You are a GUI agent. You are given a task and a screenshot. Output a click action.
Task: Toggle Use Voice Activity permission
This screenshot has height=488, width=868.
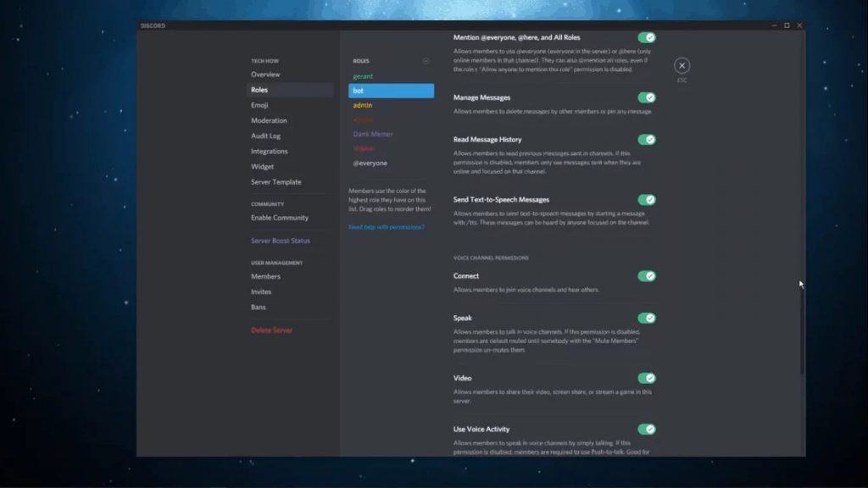pyautogui.click(x=647, y=430)
